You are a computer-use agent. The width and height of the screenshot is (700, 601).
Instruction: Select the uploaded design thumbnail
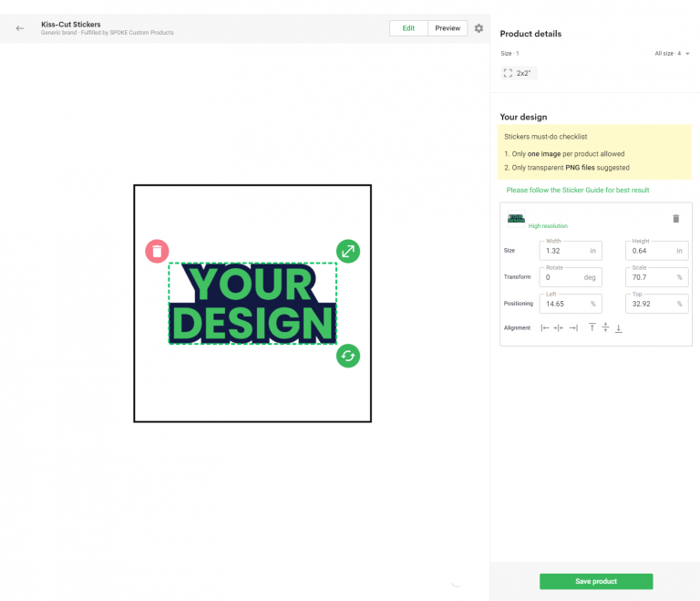point(516,218)
